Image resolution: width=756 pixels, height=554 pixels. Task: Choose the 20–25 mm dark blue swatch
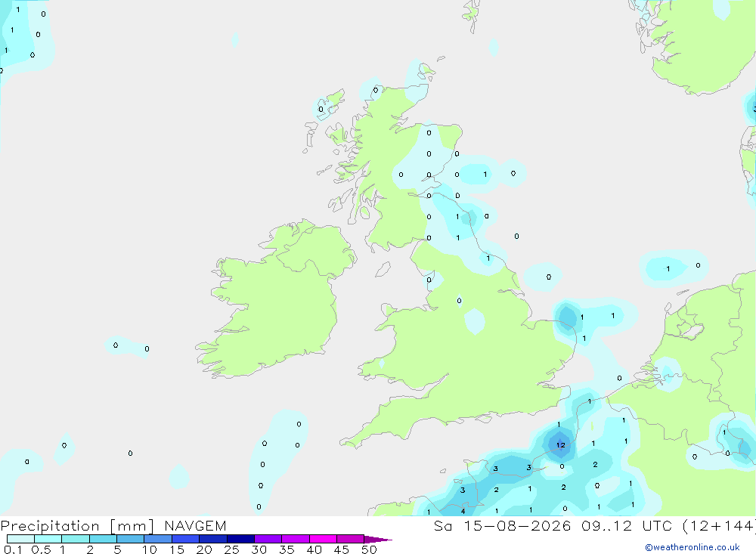coord(213,539)
